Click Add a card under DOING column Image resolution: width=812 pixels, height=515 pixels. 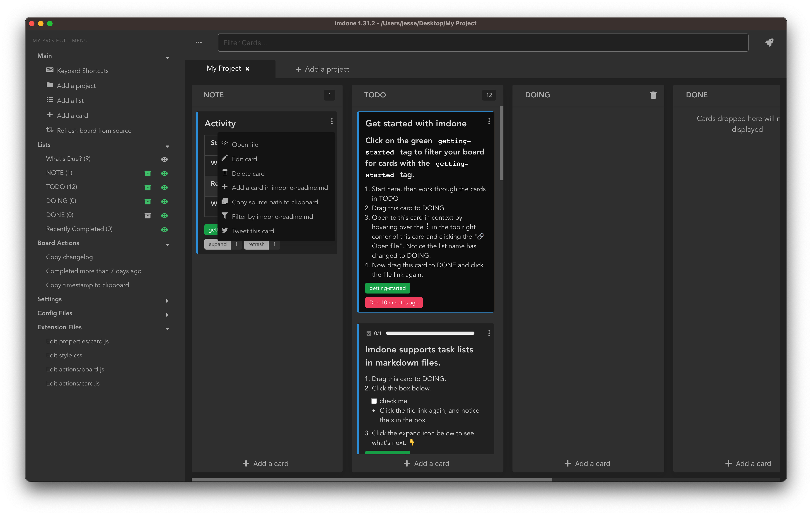click(x=587, y=463)
